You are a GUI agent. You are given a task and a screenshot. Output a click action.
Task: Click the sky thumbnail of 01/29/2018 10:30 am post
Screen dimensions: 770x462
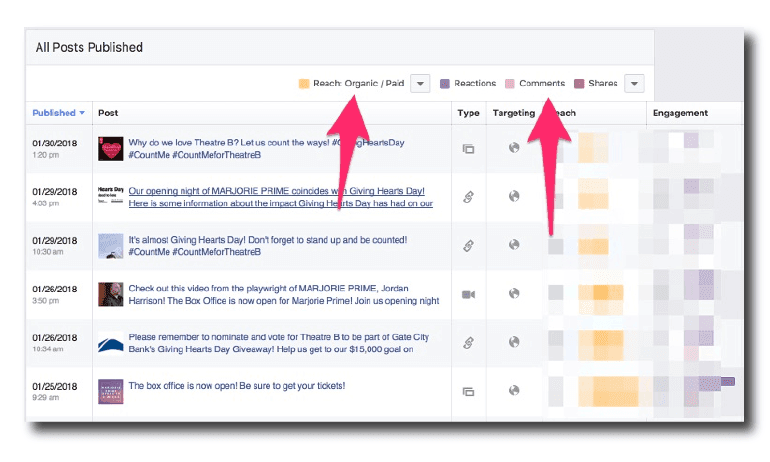coord(110,246)
